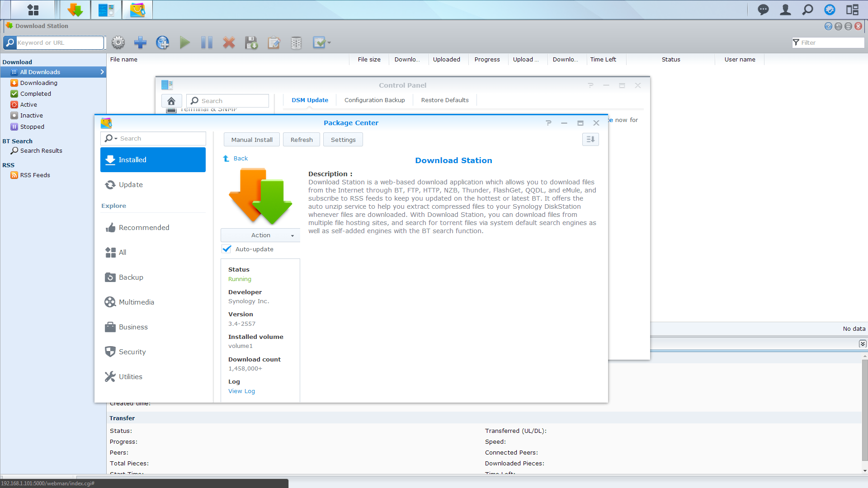
Task: Open the Security package category
Action: [153, 352]
